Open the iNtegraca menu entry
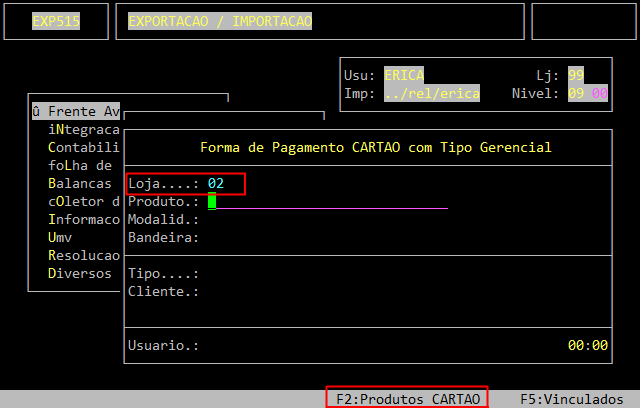 pyautogui.click(x=84, y=129)
